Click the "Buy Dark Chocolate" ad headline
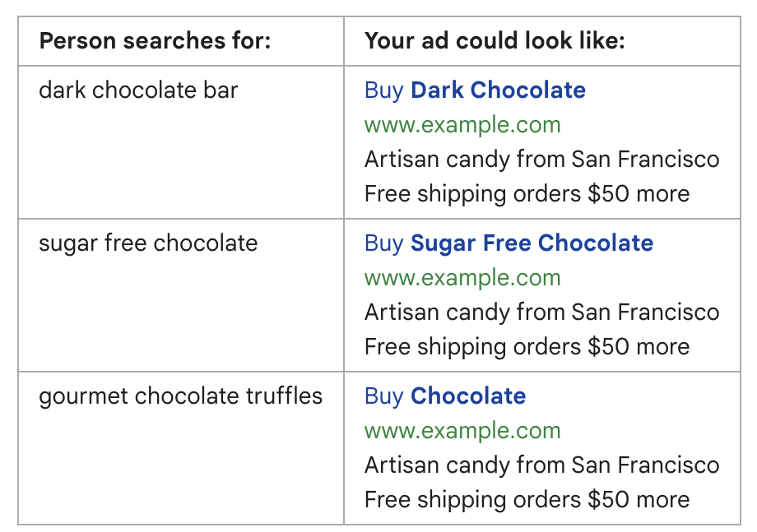This screenshot has height=532, width=757. tap(475, 90)
